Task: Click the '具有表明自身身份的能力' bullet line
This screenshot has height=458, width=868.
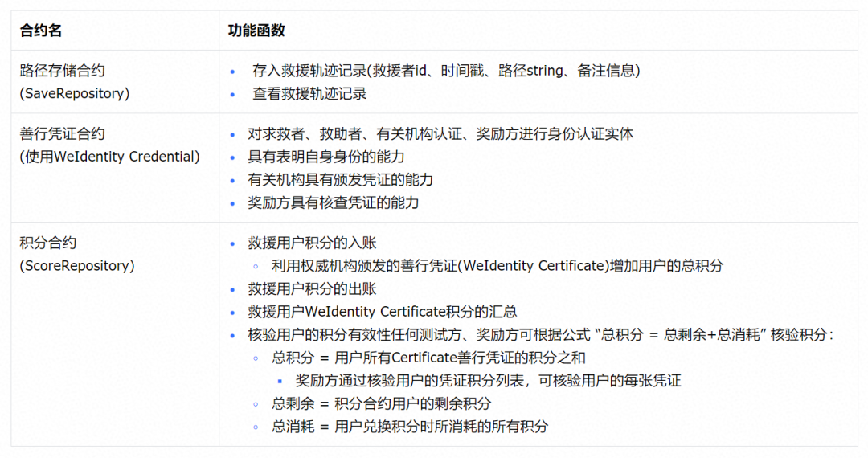Action: [x=326, y=157]
